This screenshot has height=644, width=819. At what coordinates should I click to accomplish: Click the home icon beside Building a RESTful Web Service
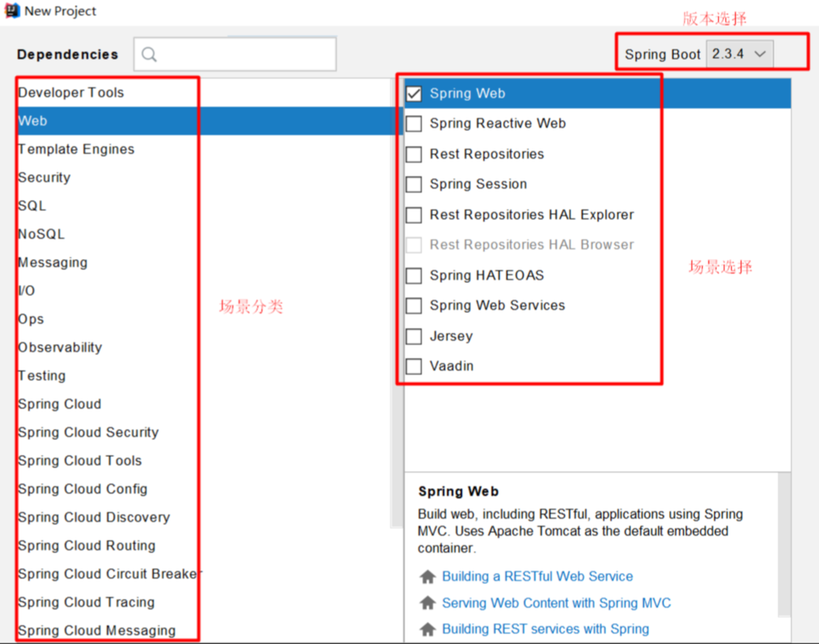click(x=427, y=577)
